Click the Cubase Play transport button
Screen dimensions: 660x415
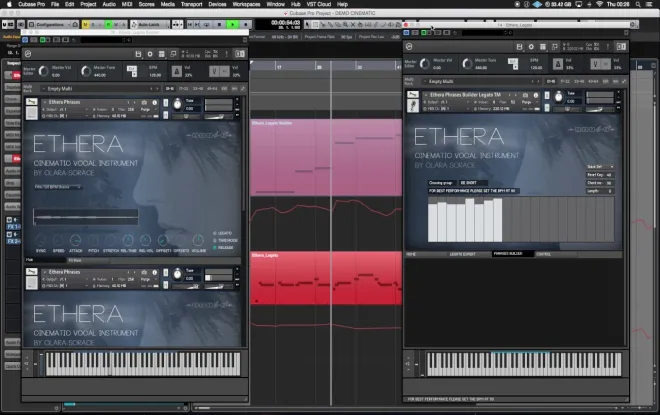(x=232, y=24)
